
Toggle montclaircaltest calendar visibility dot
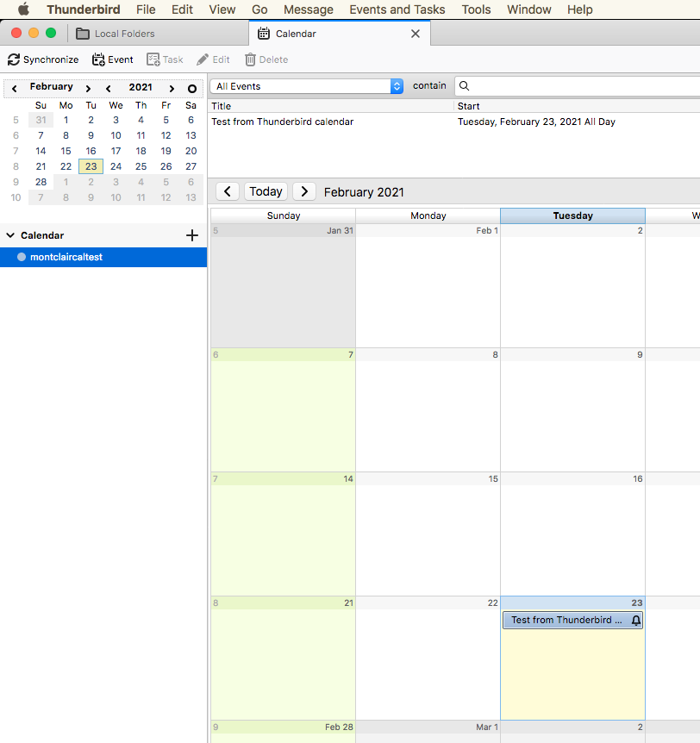(22, 257)
